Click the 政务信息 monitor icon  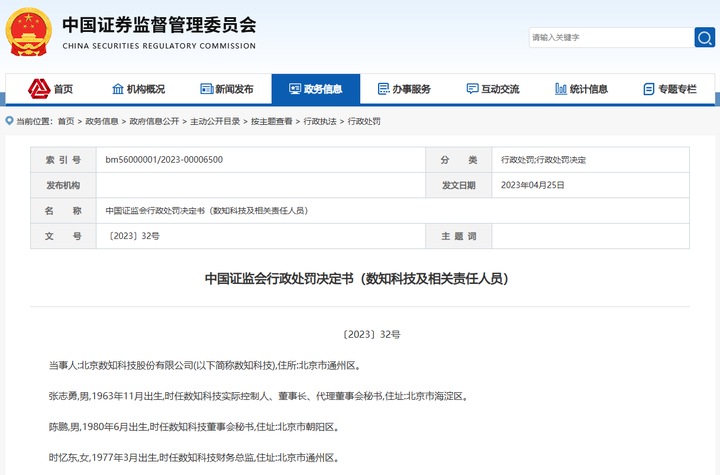(295, 89)
